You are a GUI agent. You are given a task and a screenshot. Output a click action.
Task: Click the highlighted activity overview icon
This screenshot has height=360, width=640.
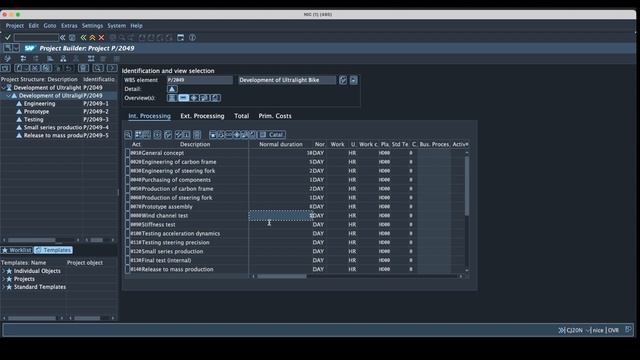[183, 98]
